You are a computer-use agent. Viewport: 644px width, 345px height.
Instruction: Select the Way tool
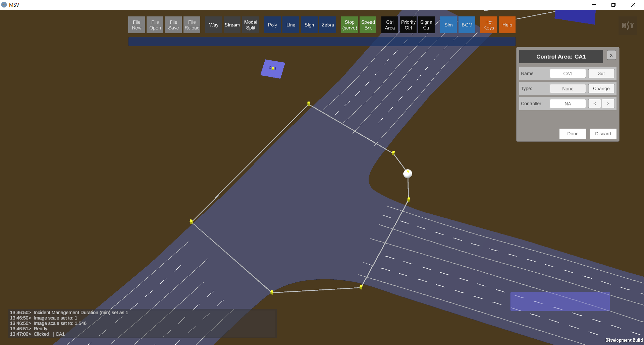[214, 25]
